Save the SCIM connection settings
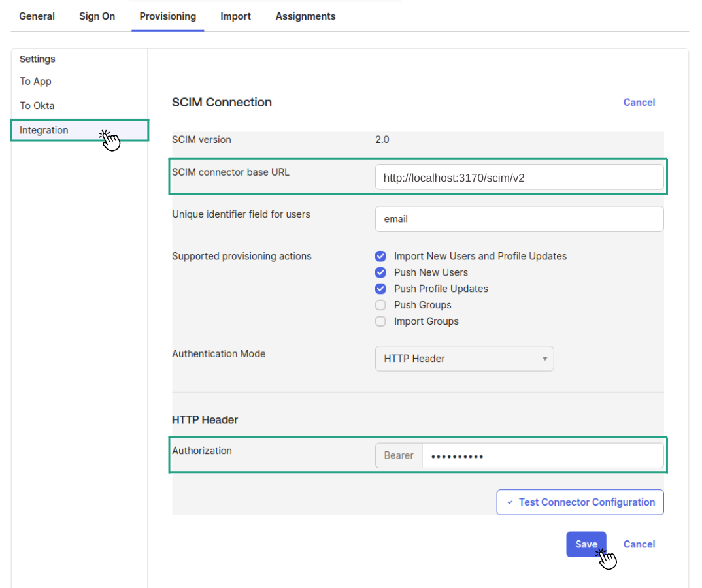 (x=586, y=544)
